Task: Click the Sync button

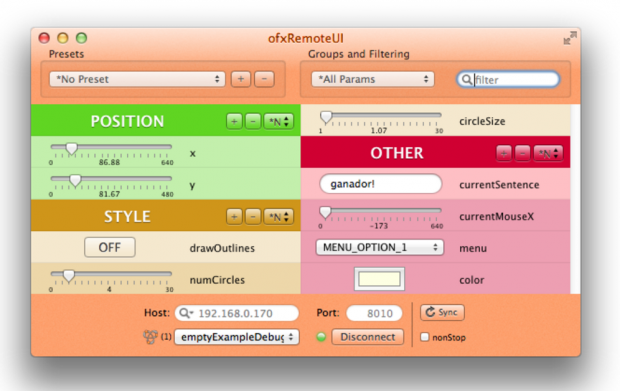Action: 442,312
